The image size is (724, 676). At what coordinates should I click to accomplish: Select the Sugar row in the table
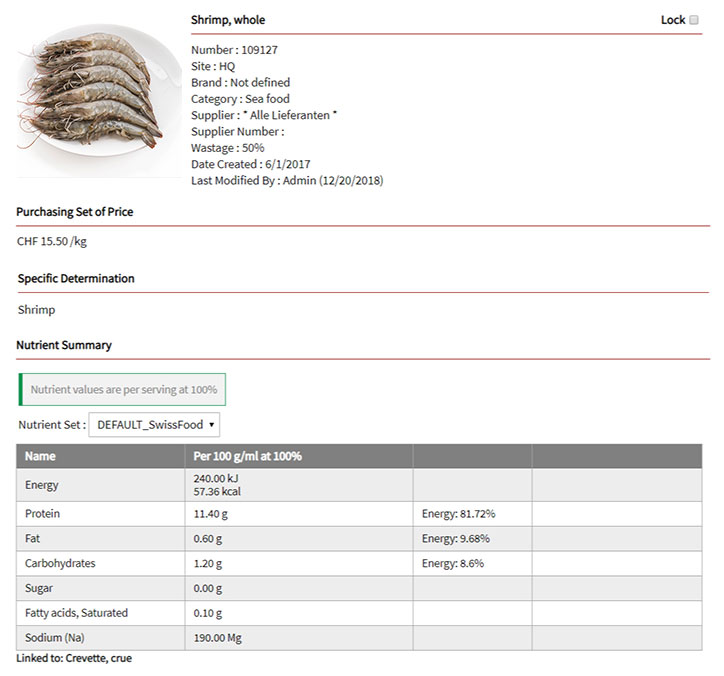pyautogui.click(x=40, y=589)
